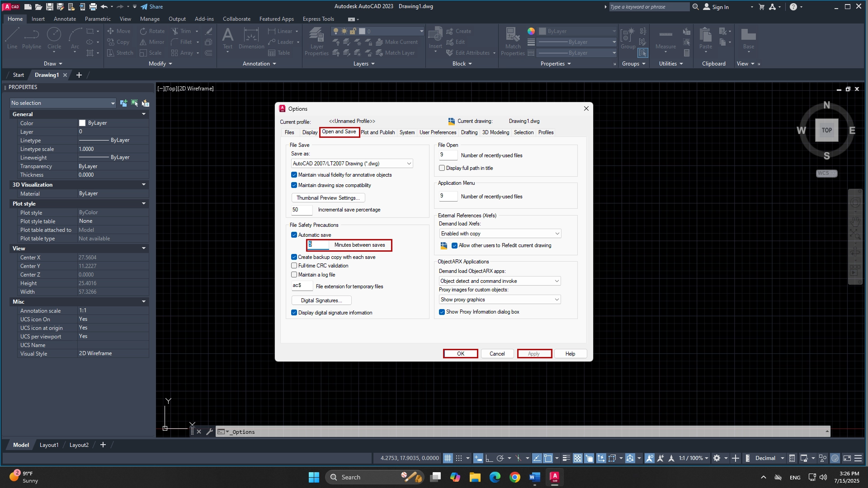The height and width of the screenshot is (488, 868).
Task: Open Thumbnail Preview Settings
Action: pyautogui.click(x=328, y=198)
